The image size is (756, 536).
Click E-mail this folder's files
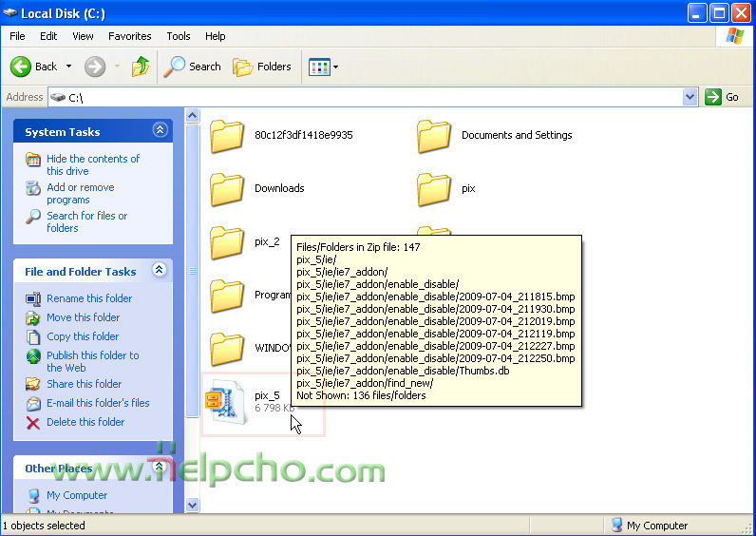click(98, 403)
